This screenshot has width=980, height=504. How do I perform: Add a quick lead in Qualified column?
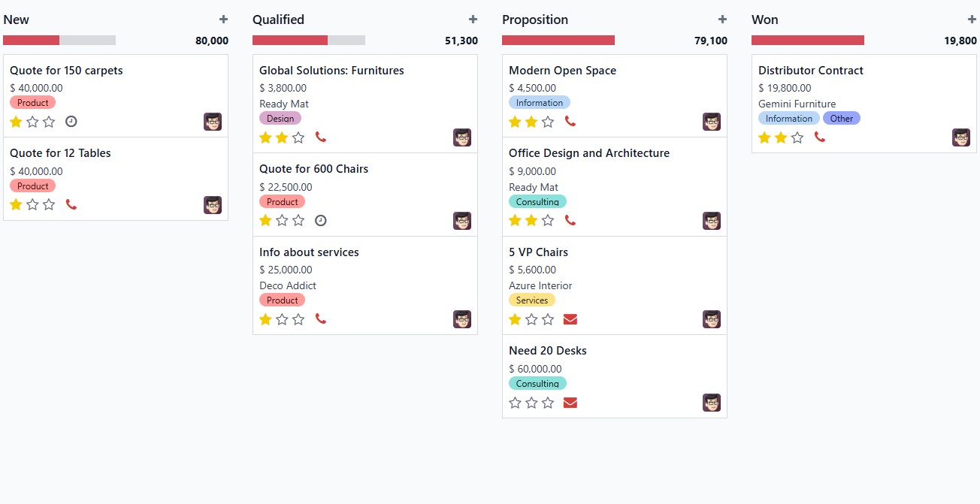point(473,20)
